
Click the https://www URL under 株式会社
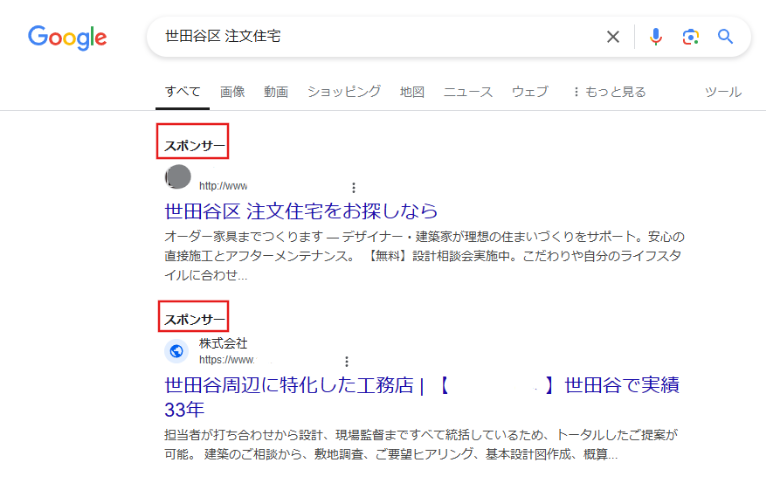[227, 360]
